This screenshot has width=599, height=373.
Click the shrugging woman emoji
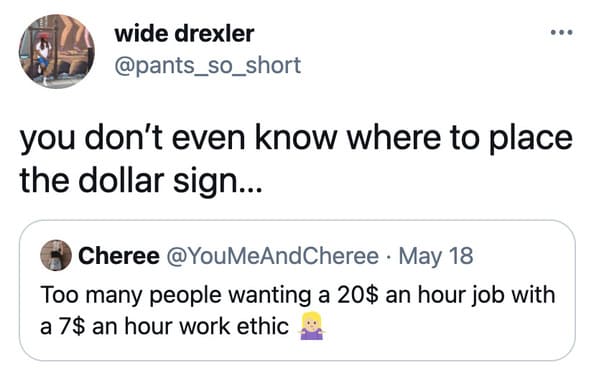coord(311,326)
